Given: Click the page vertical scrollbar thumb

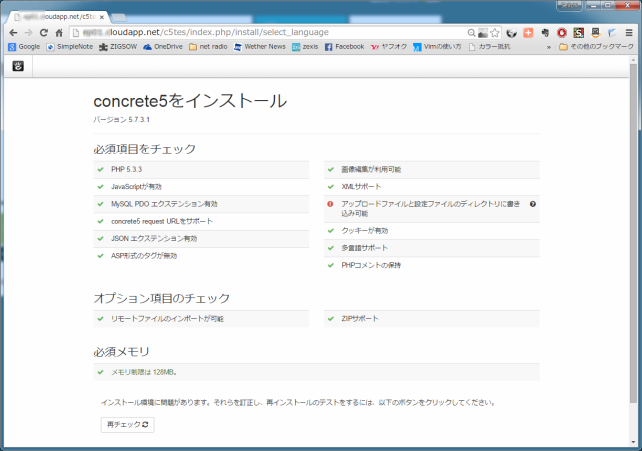Looking at the screenshot, I should click(x=633, y=231).
